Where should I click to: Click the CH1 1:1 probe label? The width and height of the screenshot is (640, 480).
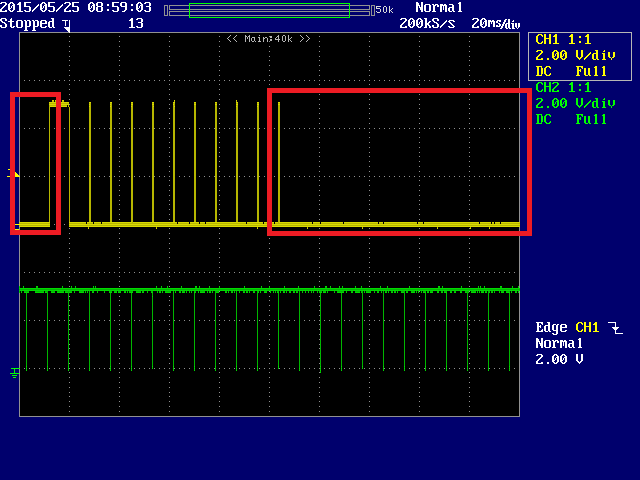563,40
